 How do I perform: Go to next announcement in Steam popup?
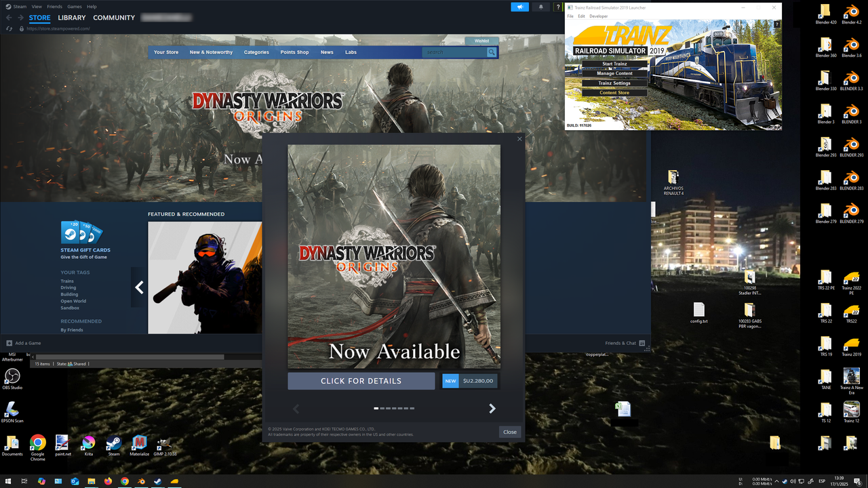point(492,409)
